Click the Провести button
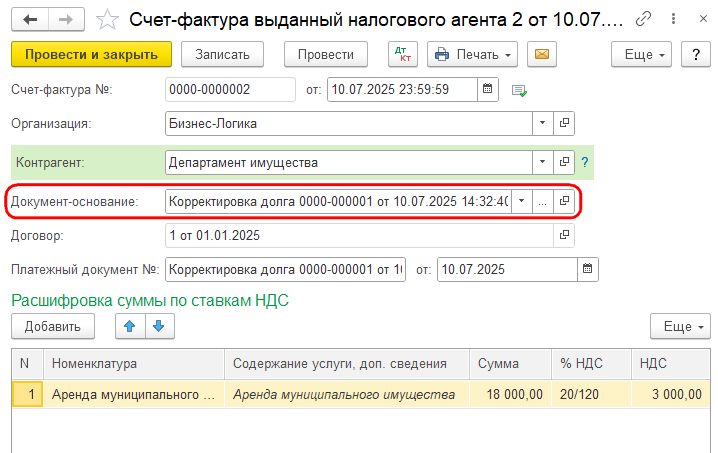The height and width of the screenshot is (453, 718). (326, 55)
